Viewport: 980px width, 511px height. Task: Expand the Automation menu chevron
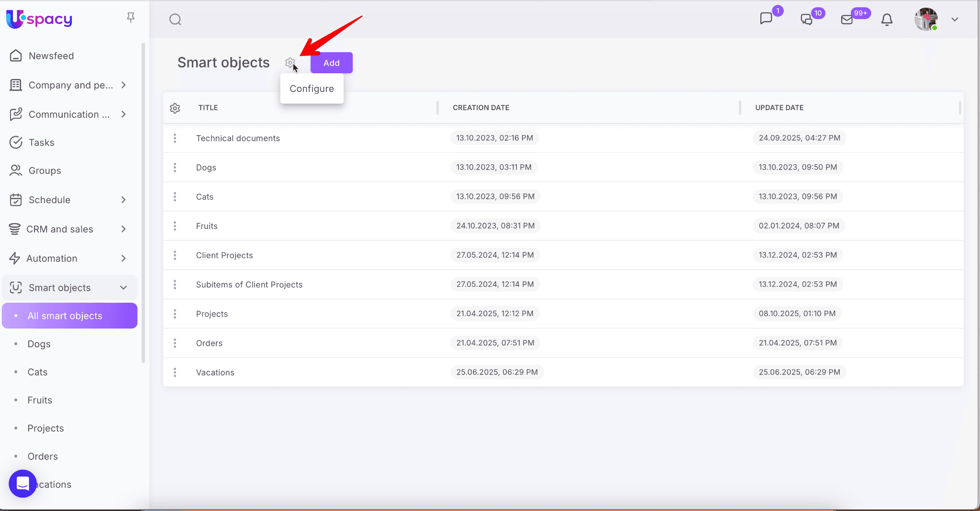pos(123,259)
